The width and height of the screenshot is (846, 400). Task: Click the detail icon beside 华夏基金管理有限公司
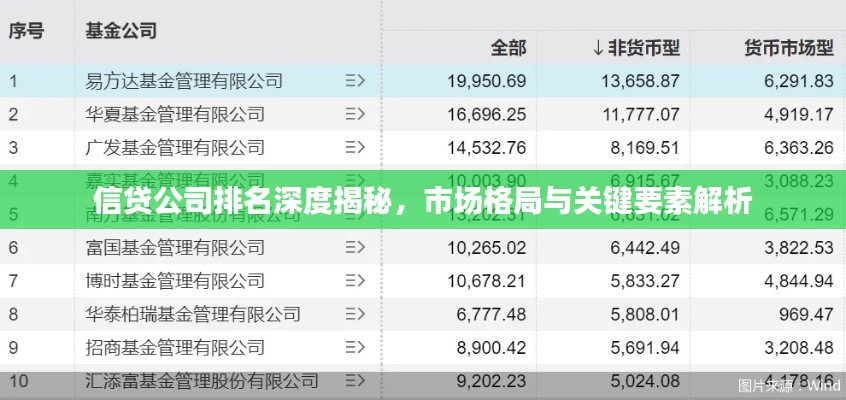tap(354, 114)
